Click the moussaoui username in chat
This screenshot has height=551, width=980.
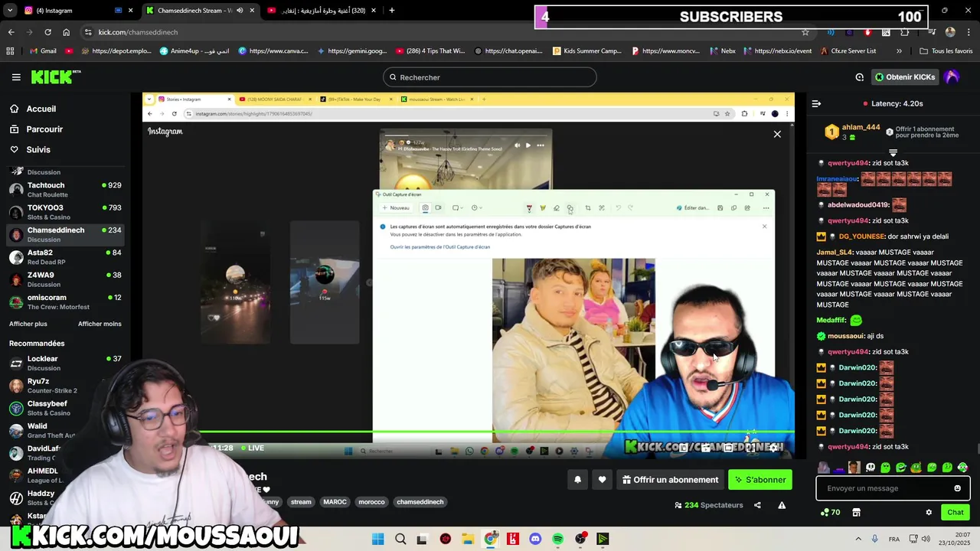coord(846,336)
